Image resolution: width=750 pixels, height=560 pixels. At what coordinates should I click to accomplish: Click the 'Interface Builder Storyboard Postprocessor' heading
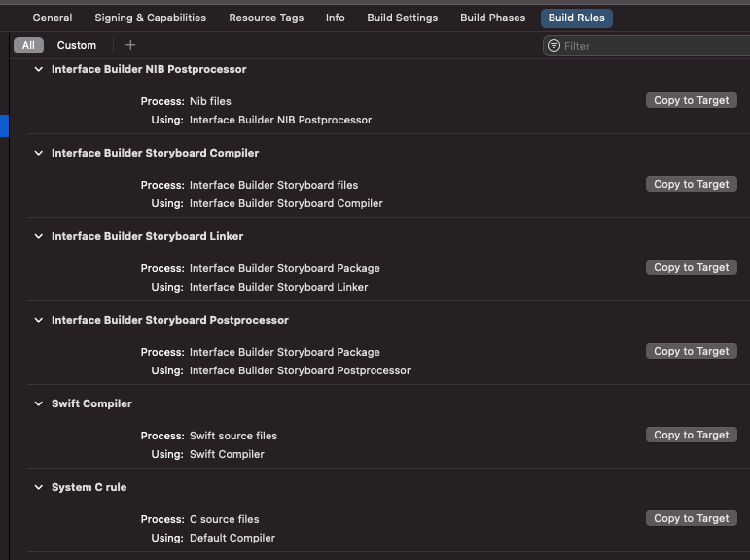[x=170, y=321]
